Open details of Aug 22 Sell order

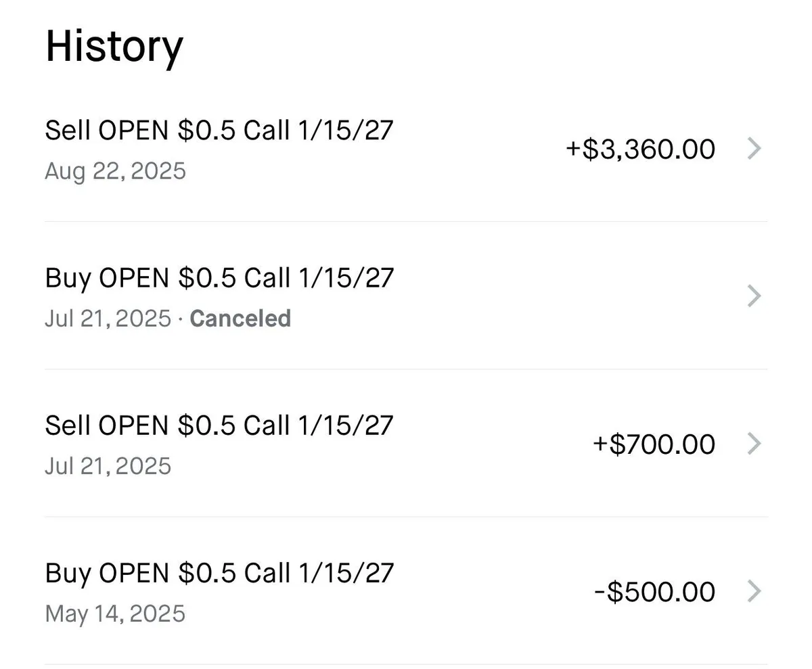pos(754,148)
